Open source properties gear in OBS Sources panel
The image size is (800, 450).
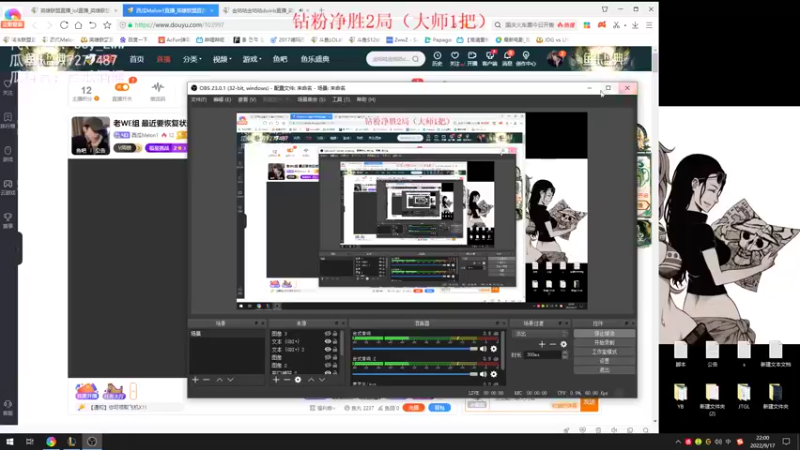(298, 380)
